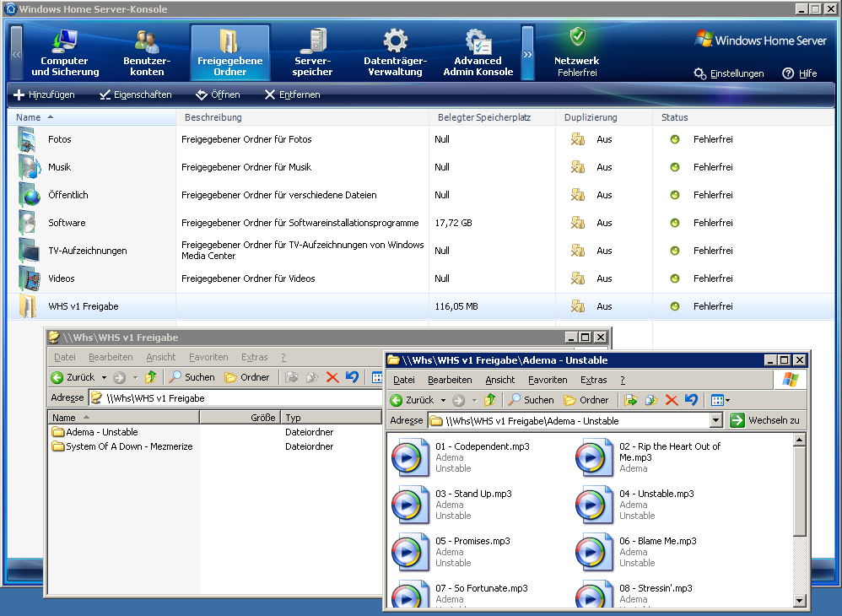Screen dimensions: 842x616
Task: Sort by the Duplizierung column header
Action: pyautogui.click(x=604, y=117)
